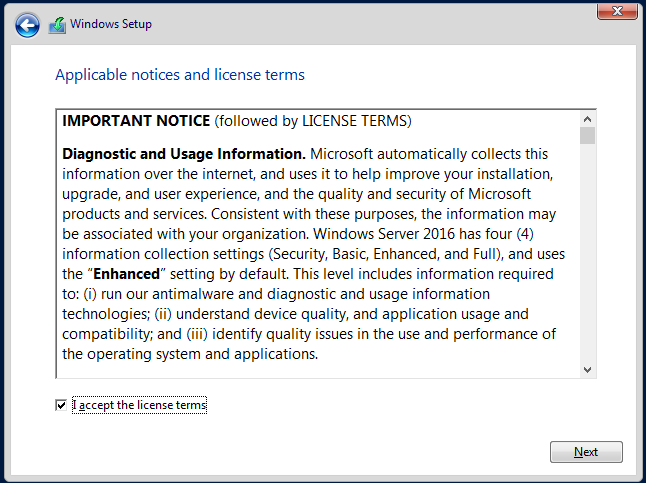The image size is (646, 483).
Task: Click the last line 'the operating system and applications.'
Action: [190, 354]
